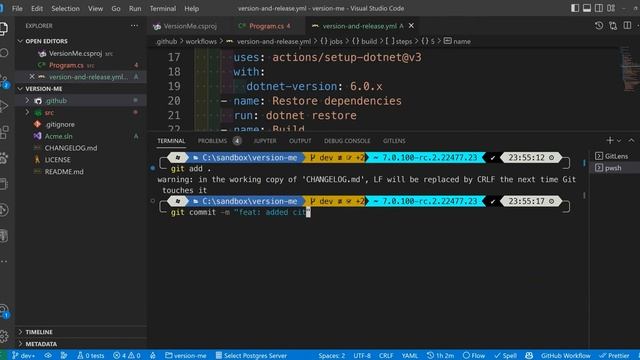Select Acme.sln in file tree
Screen dimensions: 640x360
[x=58, y=136]
